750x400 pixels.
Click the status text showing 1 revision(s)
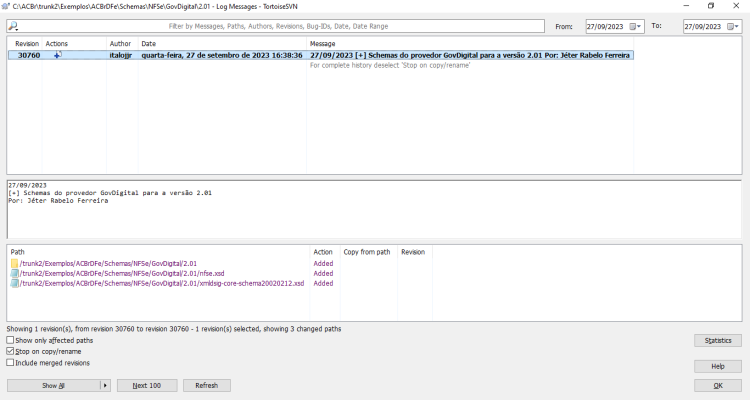(x=174, y=329)
